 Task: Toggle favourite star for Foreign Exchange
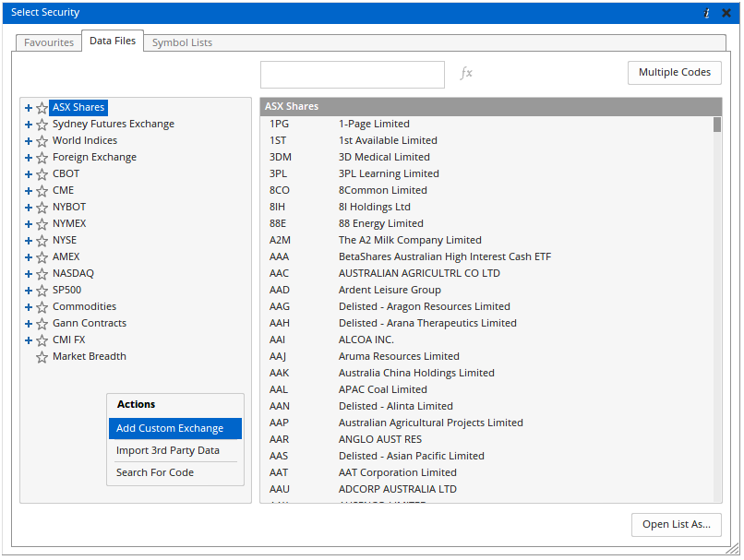coord(42,158)
